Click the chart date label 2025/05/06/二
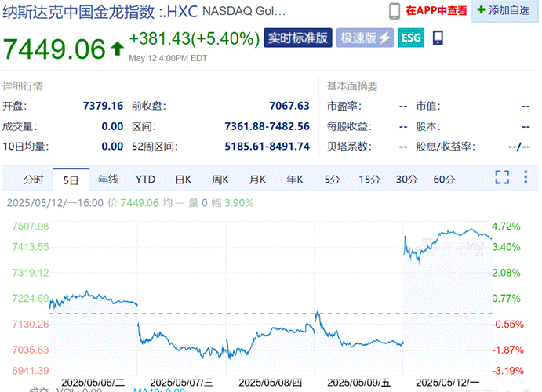542x392 pixels. click(93, 383)
